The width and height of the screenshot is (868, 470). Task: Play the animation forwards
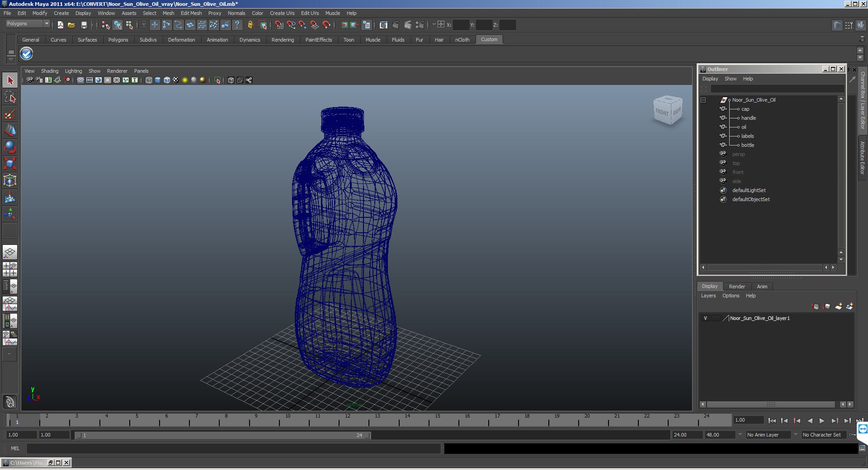822,421
